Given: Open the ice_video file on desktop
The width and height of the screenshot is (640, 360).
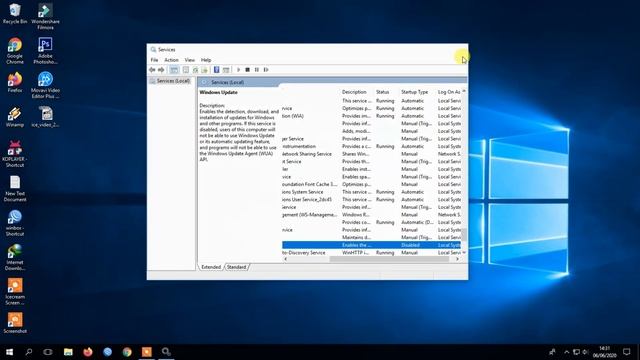Looking at the screenshot, I should coord(45,117).
